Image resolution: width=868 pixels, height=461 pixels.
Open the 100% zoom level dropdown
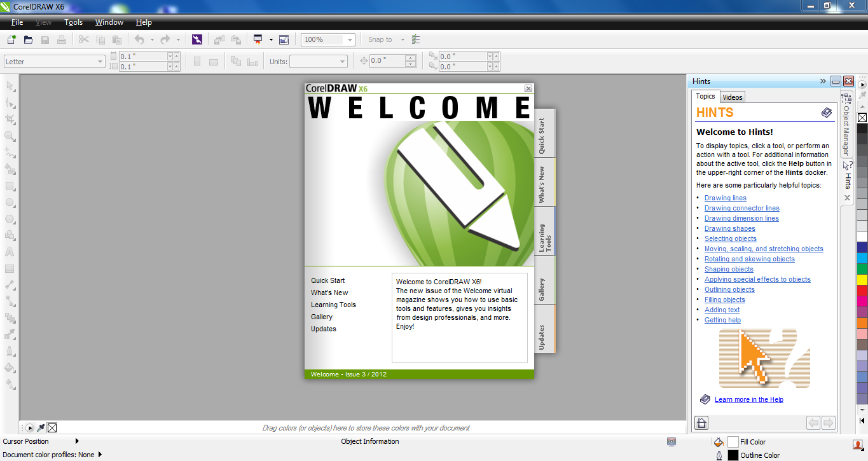[x=350, y=39]
